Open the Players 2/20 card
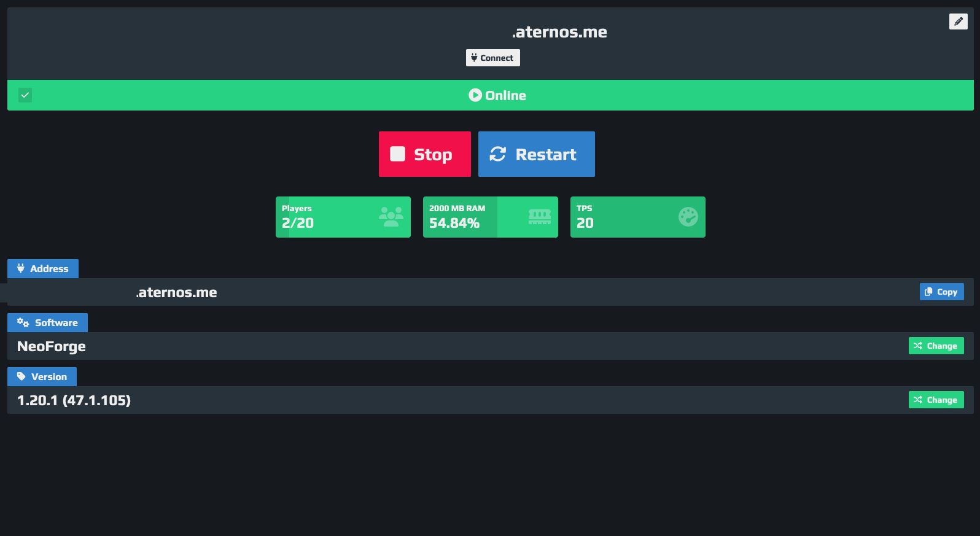 pyautogui.click(x=343, y=217)
